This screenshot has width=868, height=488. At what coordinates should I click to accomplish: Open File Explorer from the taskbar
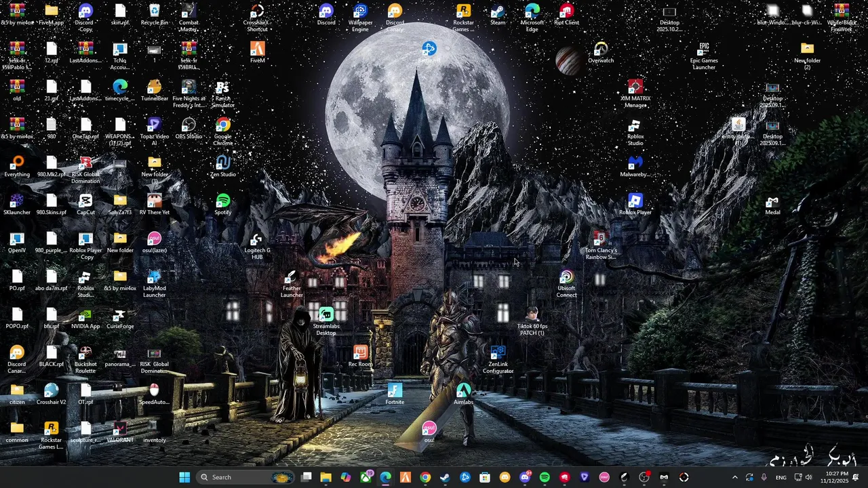coord(325,477)
